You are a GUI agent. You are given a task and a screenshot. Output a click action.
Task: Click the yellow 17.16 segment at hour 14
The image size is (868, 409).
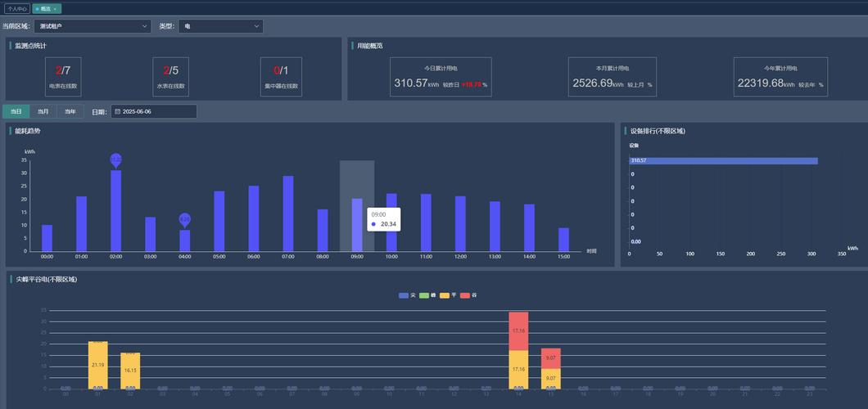[518, 370]
